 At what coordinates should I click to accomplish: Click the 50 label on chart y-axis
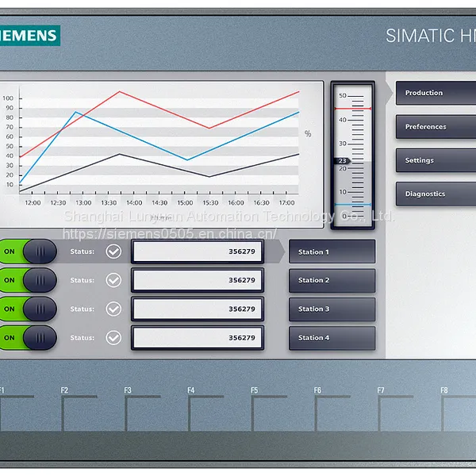pyautogui.click(x=10, y=146)
